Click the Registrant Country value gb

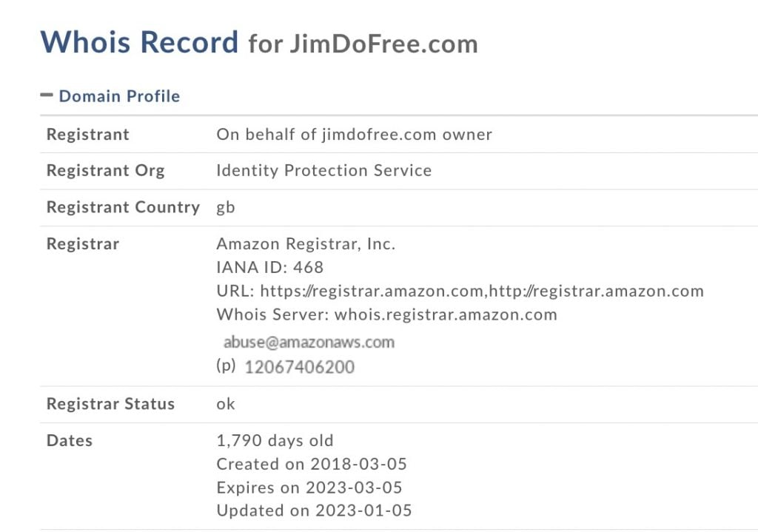pos(226,207)
